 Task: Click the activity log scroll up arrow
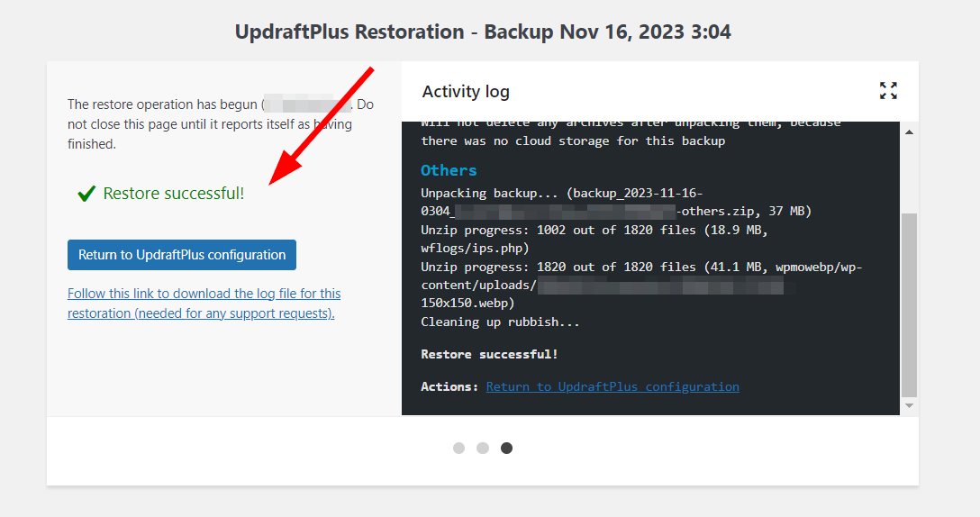click(910, 132)
